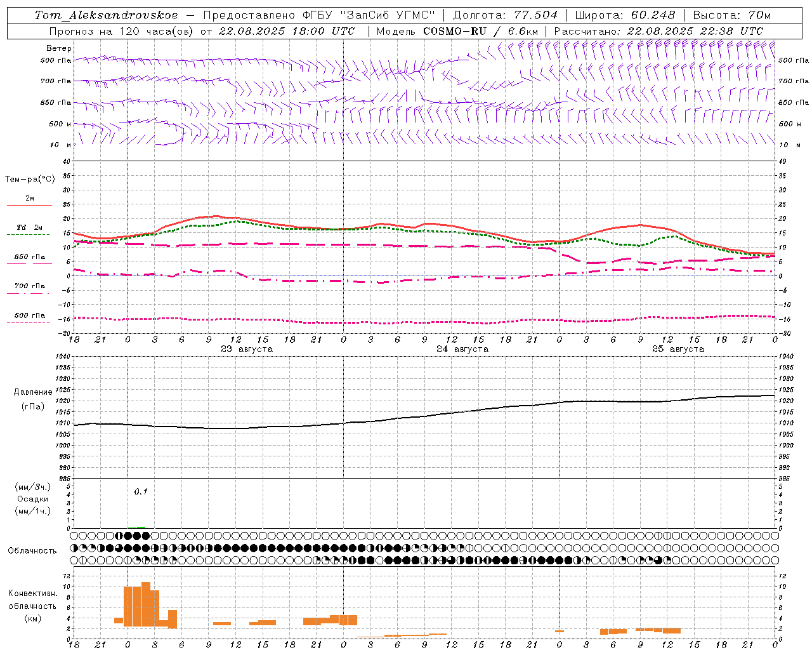Select the 'Модель COSMO-RU / 6.6км' label
The image size is (812, 650).
pos(457,31)
